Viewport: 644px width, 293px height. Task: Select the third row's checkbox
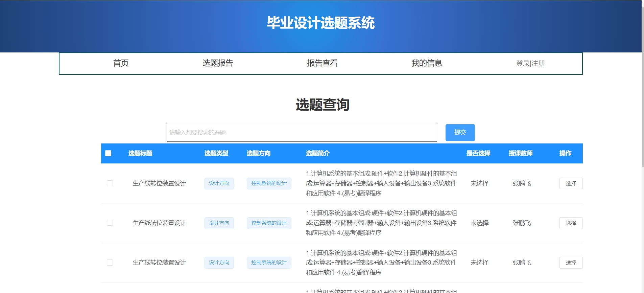coord(110,263)
